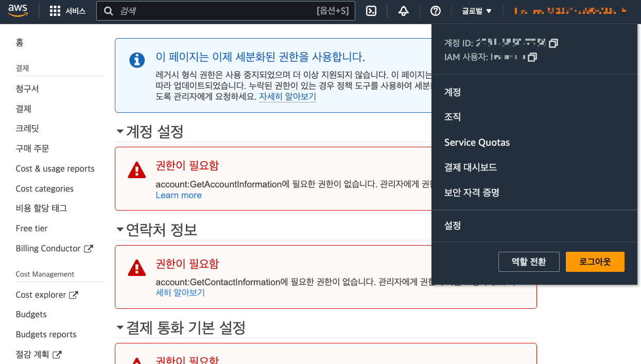Go to 홈 in the sidebar
Screen dimensions: 641x364
click(x=20, y=43)
